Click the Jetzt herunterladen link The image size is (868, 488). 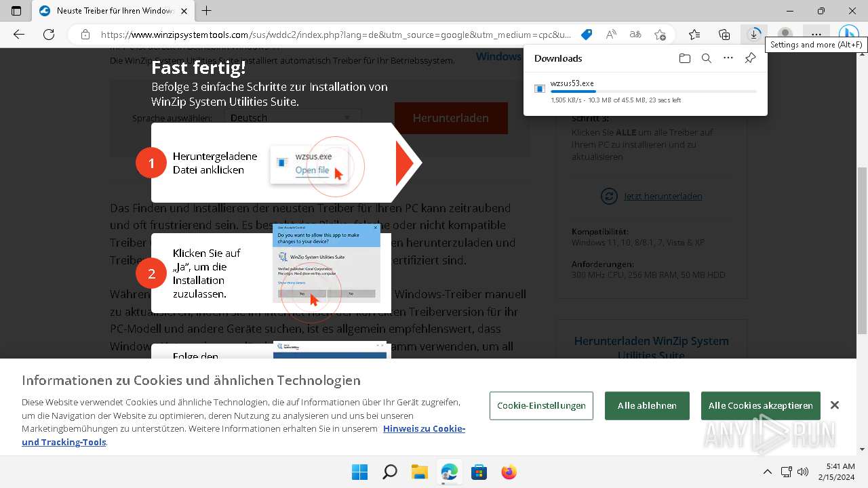(663, 196)
